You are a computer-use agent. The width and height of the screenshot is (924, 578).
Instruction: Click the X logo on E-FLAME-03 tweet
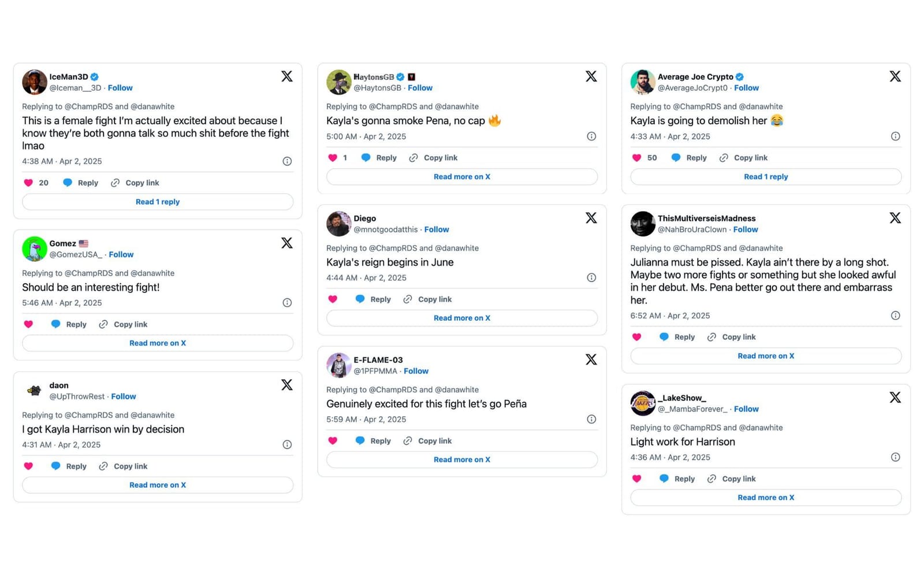591,360
